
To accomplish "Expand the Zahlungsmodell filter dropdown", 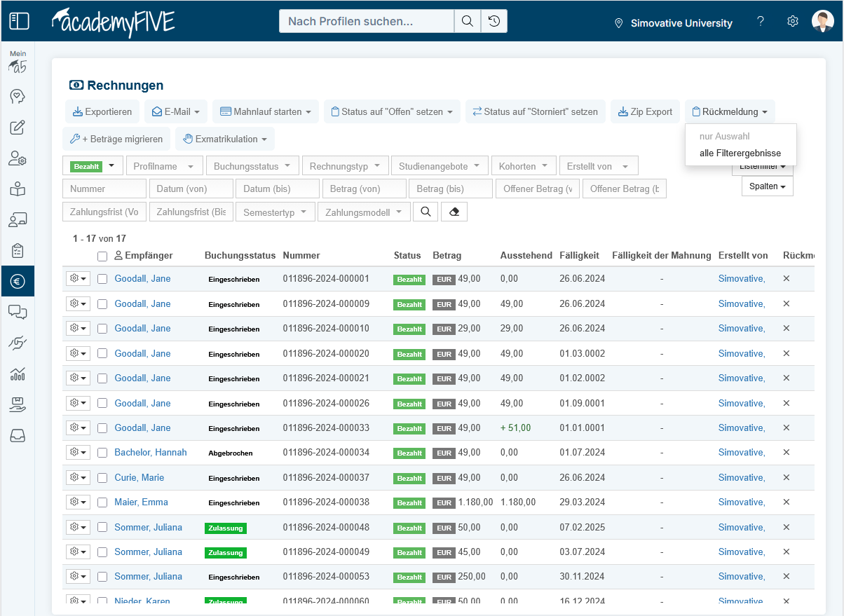I will pos(363,212).
